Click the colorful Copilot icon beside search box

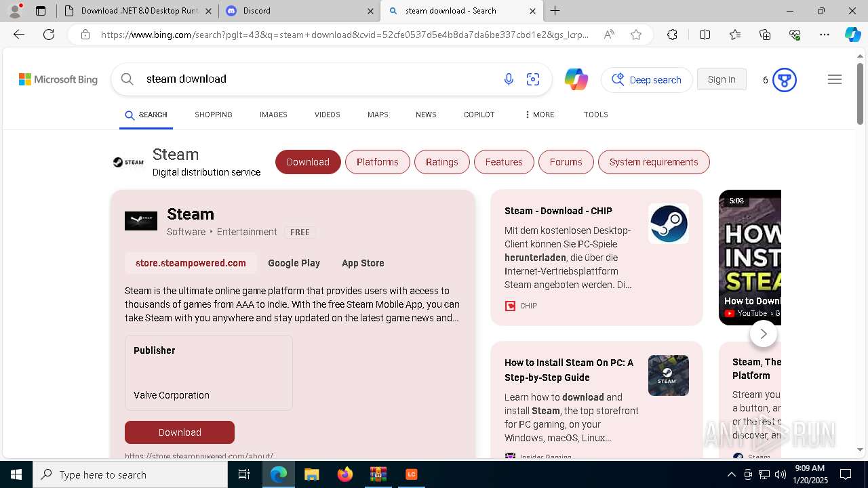[x=576, y=79]
